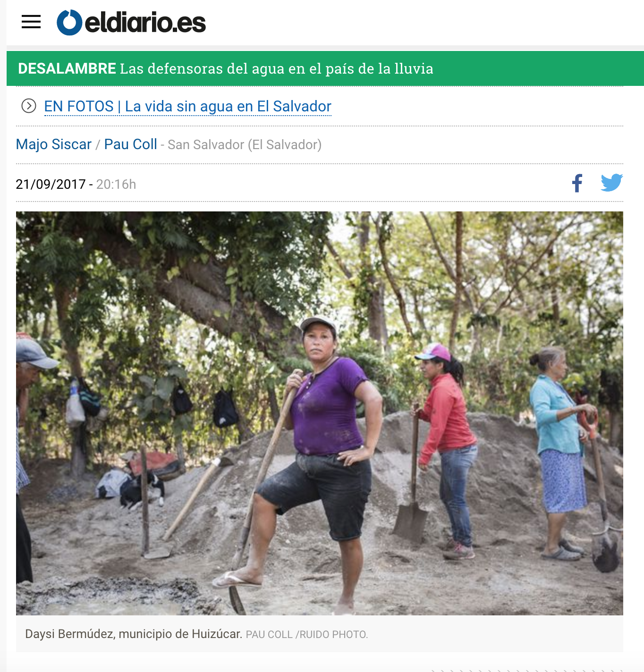Click the main article photo
Viewport: 644px width, 672px height.
[x=320, y=413]
